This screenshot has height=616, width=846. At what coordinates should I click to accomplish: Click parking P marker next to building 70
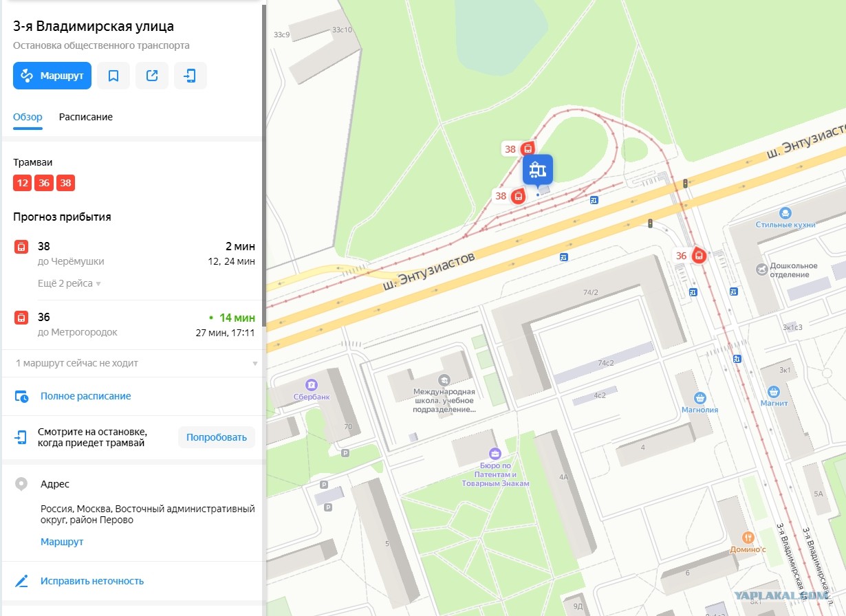click(x=345, y=453)
